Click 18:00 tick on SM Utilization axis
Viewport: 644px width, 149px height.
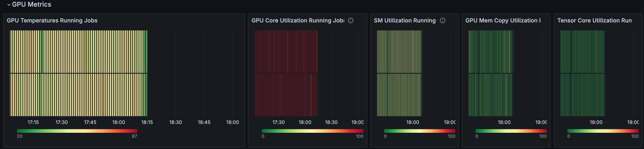pos(412,122)
